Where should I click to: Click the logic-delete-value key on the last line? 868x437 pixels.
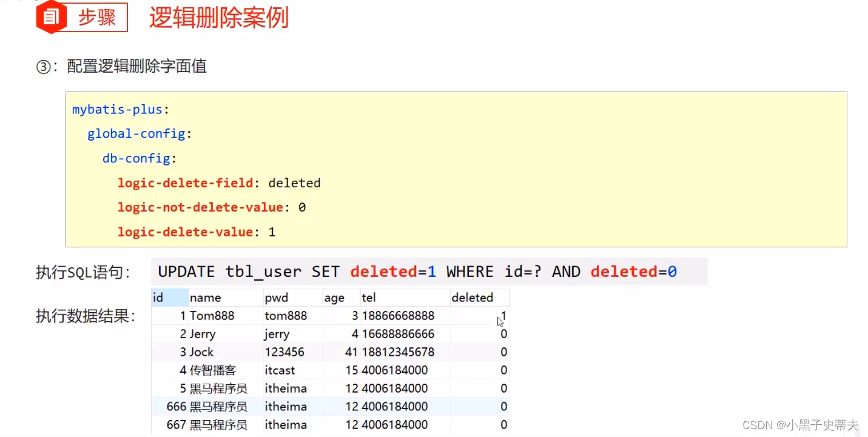[x=185, y=232]
